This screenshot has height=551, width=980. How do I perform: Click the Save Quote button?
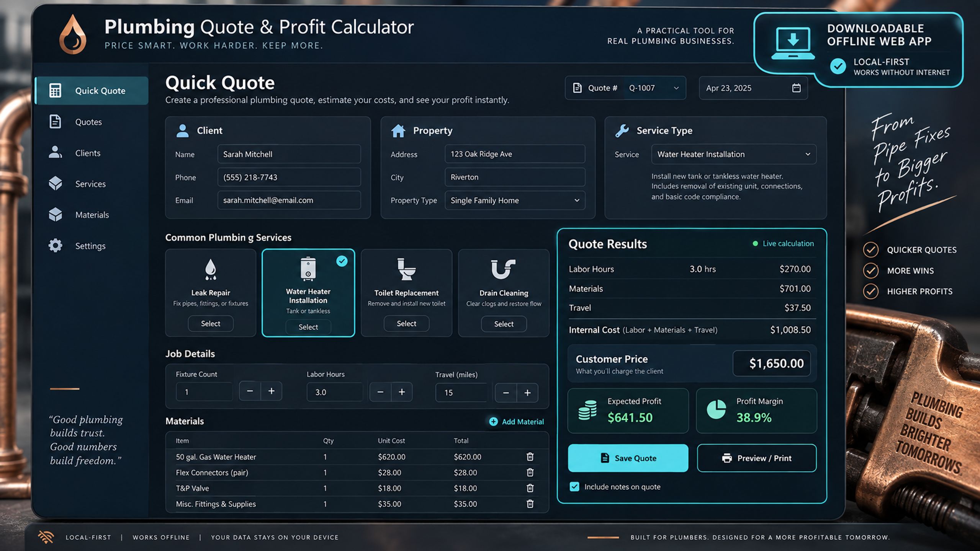coord(628,458)
